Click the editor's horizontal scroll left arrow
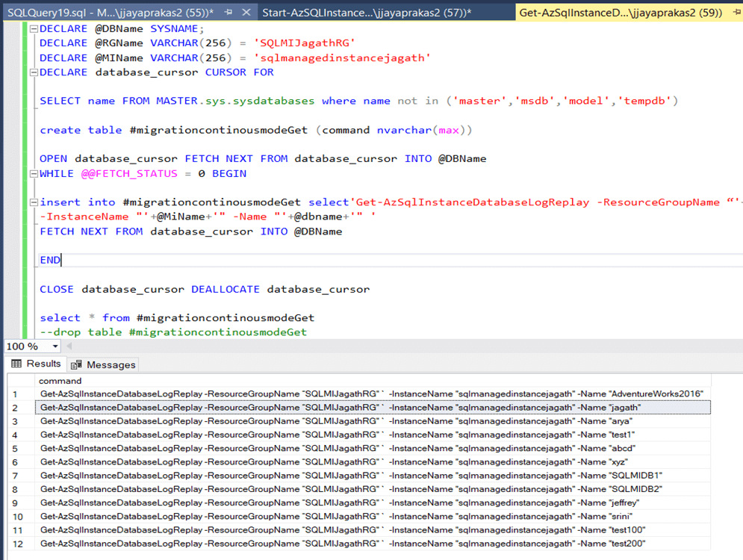This screenshot has width=743, height=560. [69, 346]
